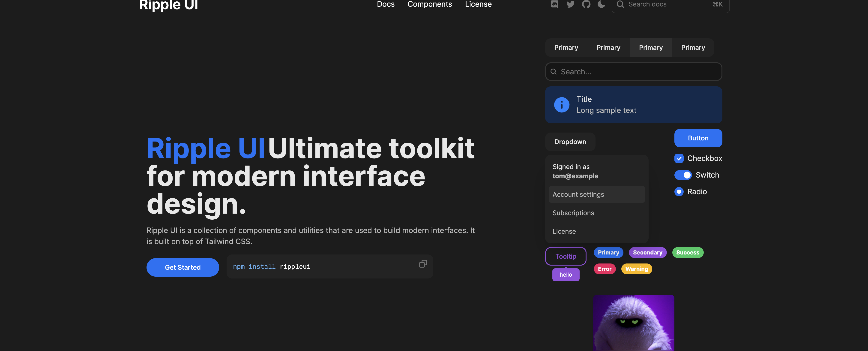This screenshot has height=351, width=868.
Task: Click the Title alert text
Action: coord(584,100)
